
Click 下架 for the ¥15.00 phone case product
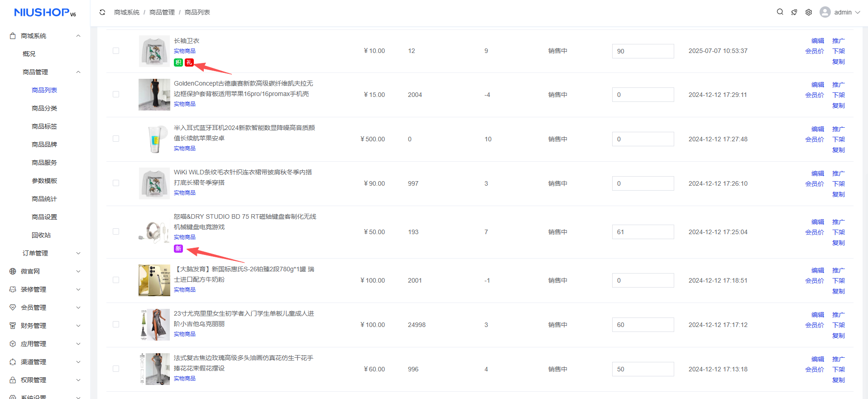pos(838,95)
